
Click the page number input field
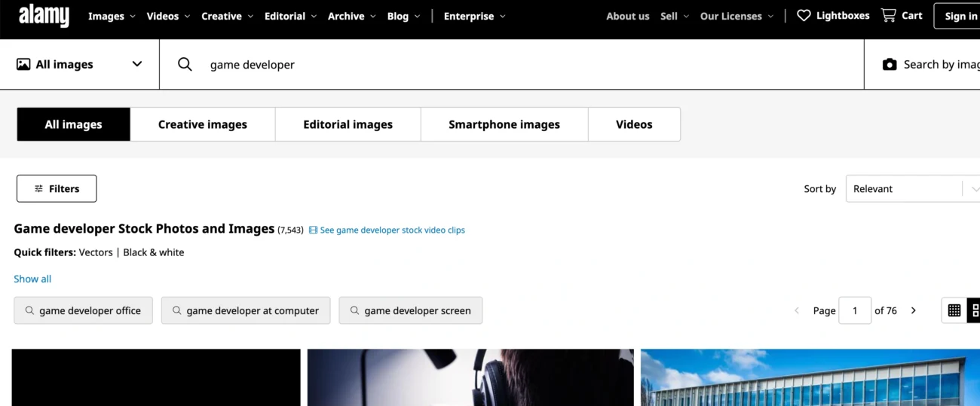point(854,310)
